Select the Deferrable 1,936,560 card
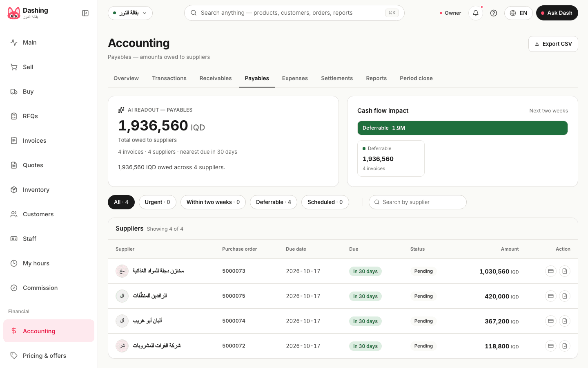 pyautogui.click(x=391, y=159)
